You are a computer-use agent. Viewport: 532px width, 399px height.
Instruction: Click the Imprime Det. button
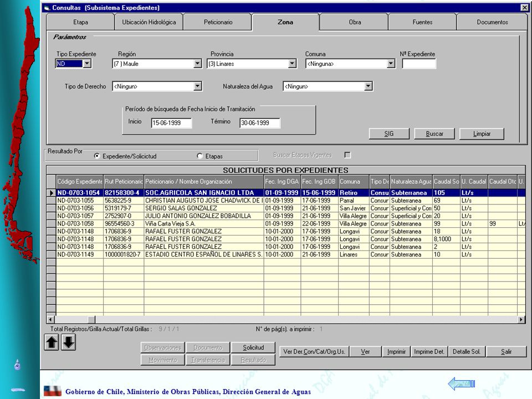[x=429, y=351]
